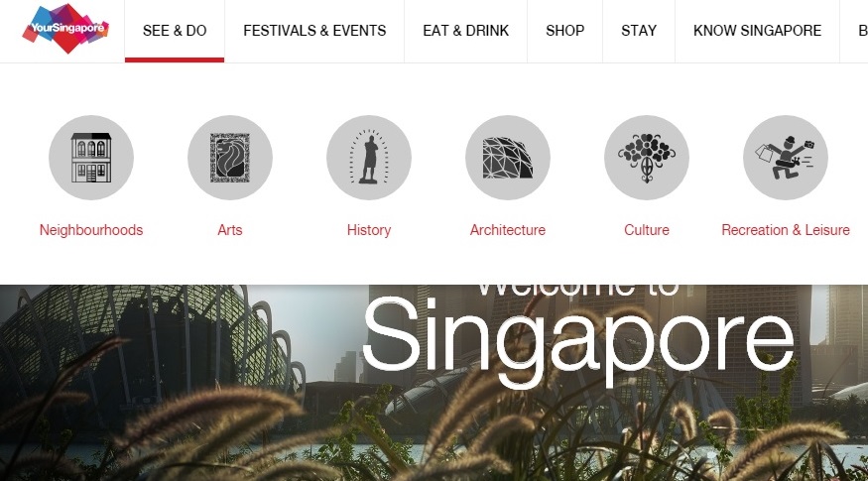Expand the EAT & DRINK menu
Image resolution: width=868 pixels, height=481 pixels.
pyautogui.click(x=465, y=31)
